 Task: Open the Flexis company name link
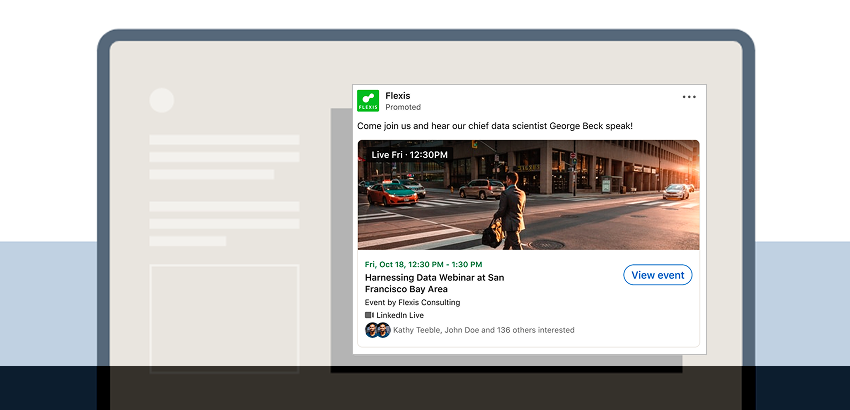(398, 96)
